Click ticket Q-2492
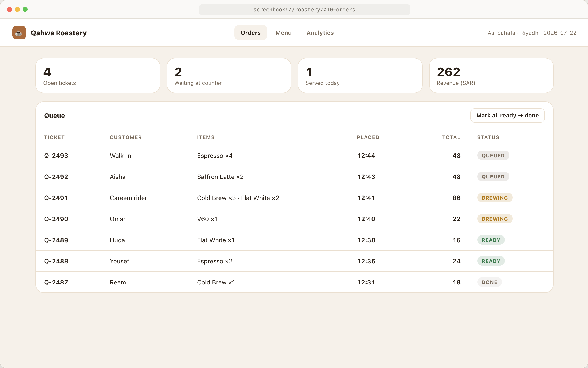The image size is (588, 368). point(56,177)
